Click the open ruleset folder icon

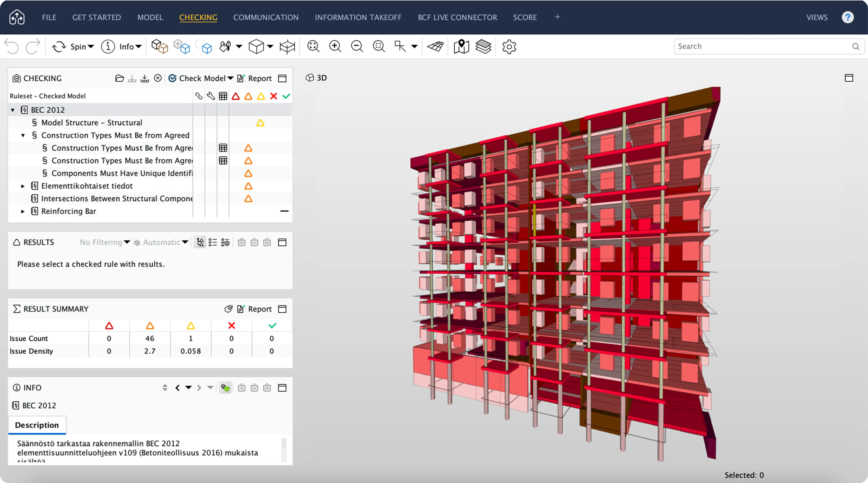click(119, 78)
